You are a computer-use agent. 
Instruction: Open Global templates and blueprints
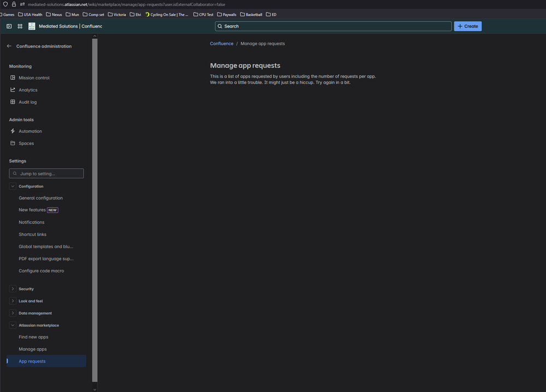[x=46, y=247]
